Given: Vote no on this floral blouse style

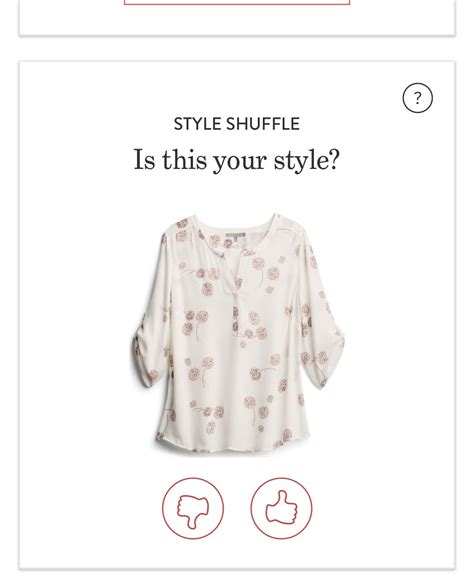Looking at the screenshot, I should [x=193, y=508].
